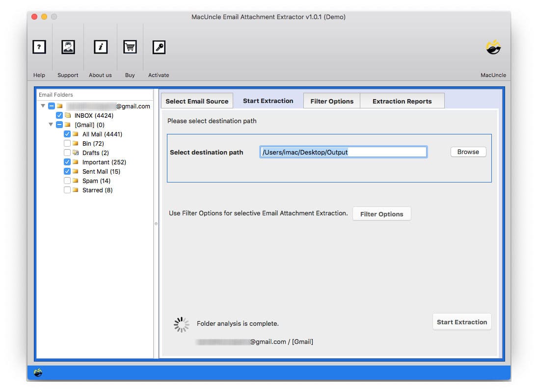This screenshot has width=538, height=392.
Task: Click the MacUncle logo in the toolbar
Action: point(493,47)
